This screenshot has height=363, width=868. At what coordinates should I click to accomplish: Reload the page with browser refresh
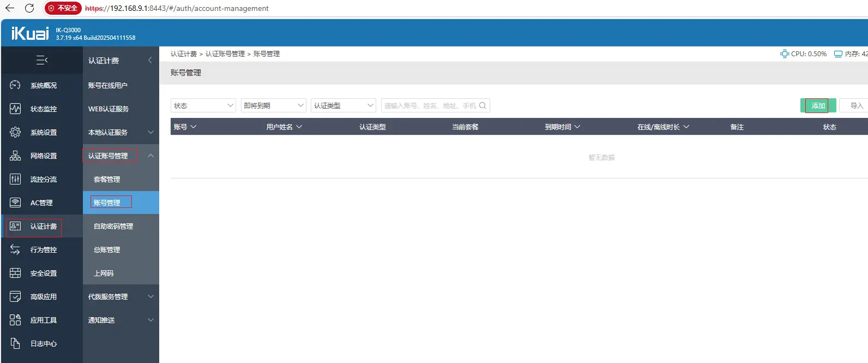click(29, 8)
